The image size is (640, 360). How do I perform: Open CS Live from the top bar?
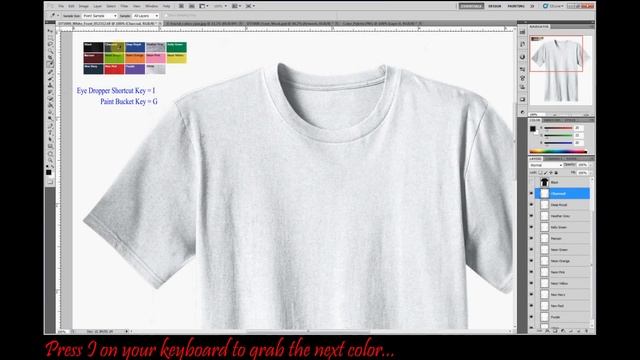tap(553, 6)
